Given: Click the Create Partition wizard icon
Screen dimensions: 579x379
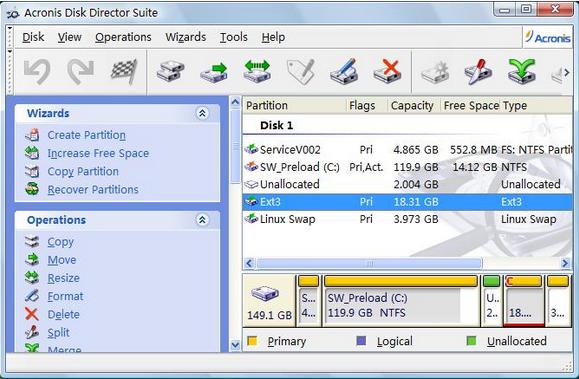Looking at the screenshot, I should (x=32, y=135).
